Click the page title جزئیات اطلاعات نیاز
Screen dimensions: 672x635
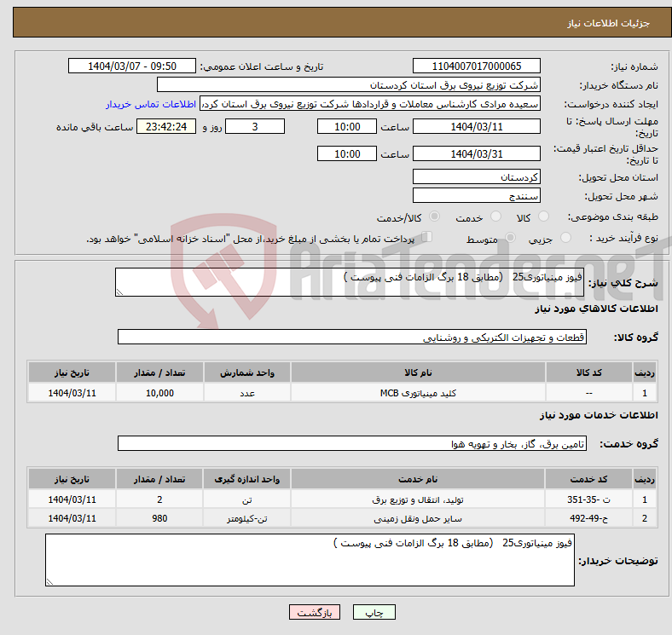click(609, 23)
